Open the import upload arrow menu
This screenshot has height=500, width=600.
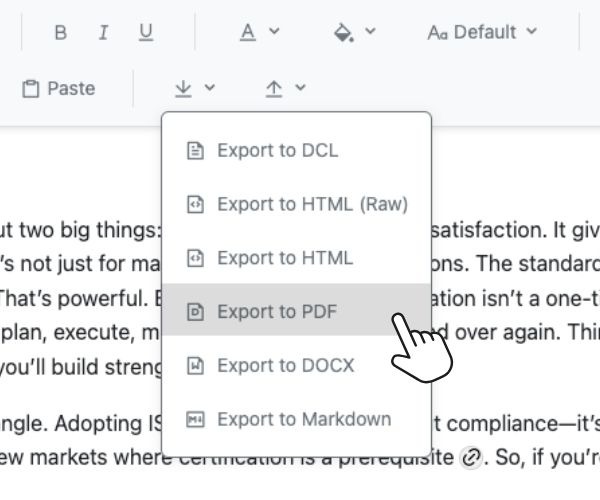285,88
